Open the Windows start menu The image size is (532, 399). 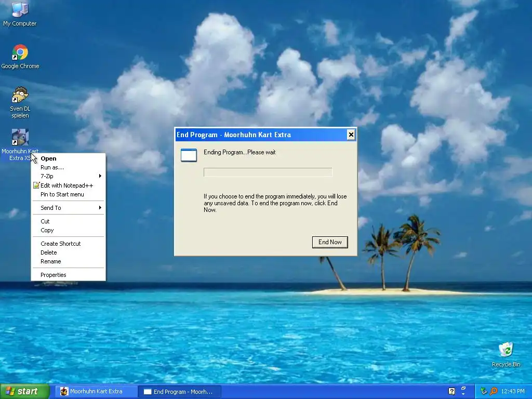24,392
